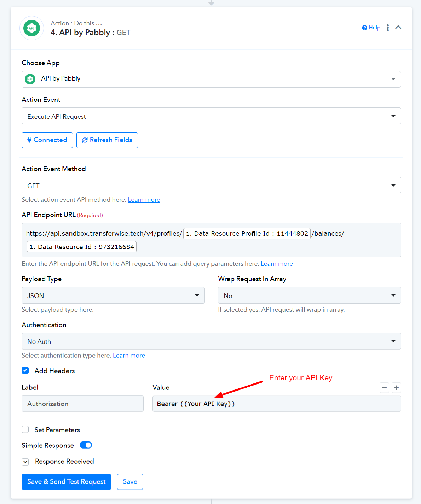The image size is (421, 504).
Task: Click the header Label Authorization field
Action: [x=82, y=404]
